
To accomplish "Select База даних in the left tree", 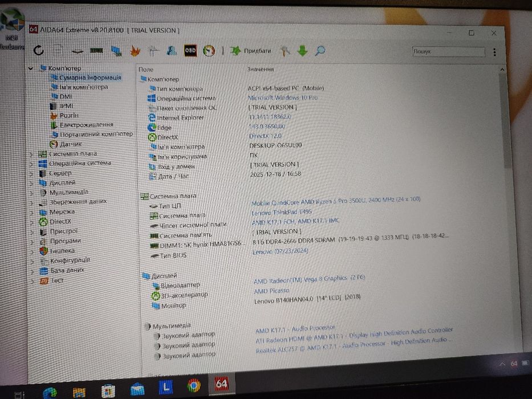I will pos(62,271).
